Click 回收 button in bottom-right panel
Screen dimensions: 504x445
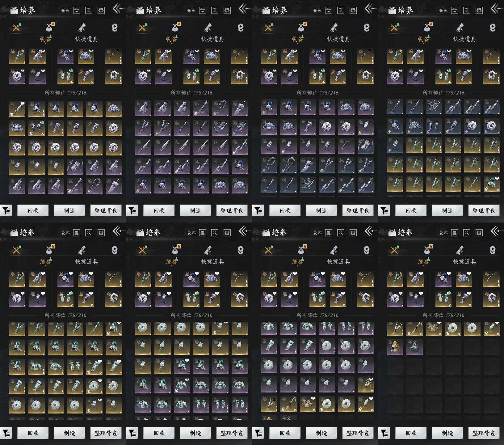coord(411,433)
